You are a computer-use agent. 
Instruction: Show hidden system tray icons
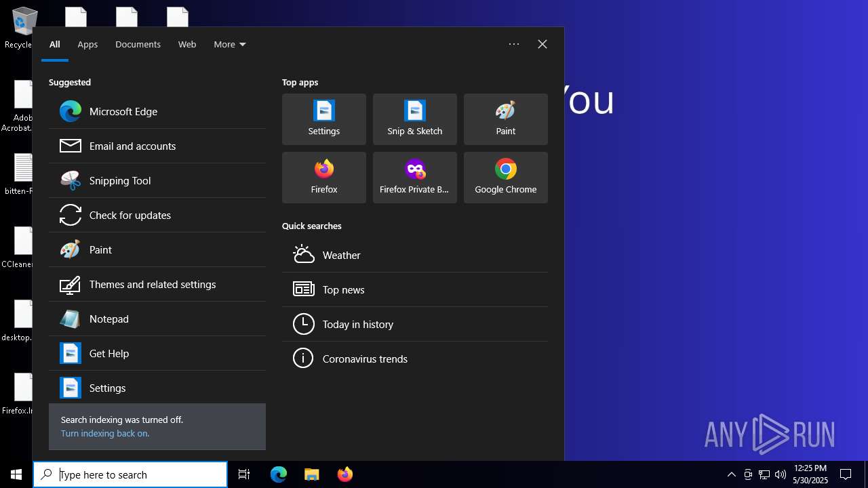732,474
